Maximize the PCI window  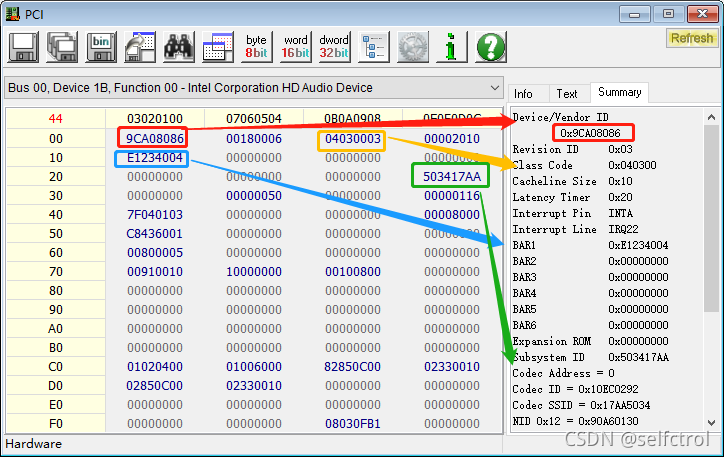tap(668, 14)
